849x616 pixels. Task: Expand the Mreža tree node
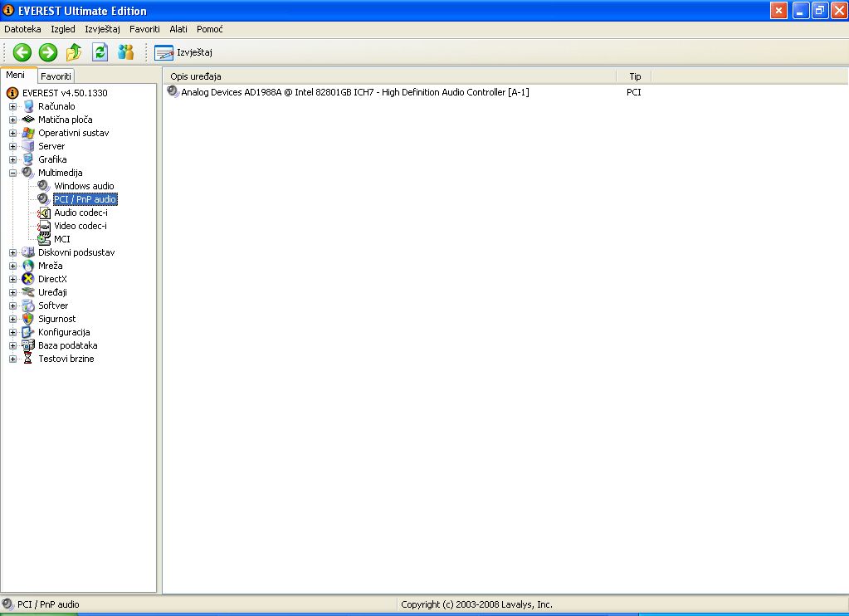coord(13,266)
